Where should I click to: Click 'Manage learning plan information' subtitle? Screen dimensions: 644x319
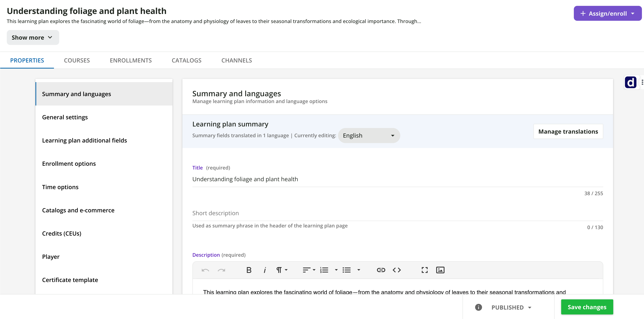[260, 101]
